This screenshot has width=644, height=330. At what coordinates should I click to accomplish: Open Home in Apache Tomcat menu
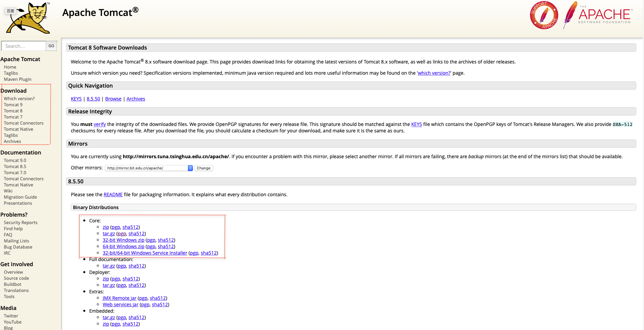(x=10, y=67)
